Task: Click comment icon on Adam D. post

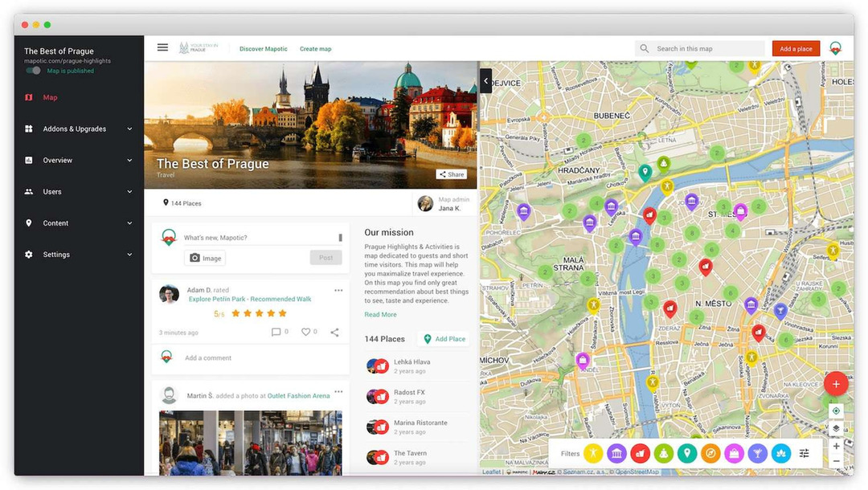Action: pyautogui.click(x=276, y=332)
